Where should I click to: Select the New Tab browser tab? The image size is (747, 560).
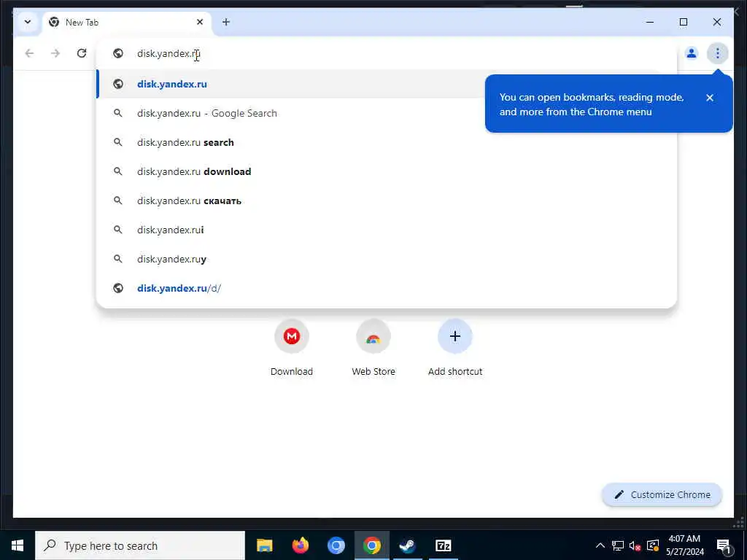[128, 23]
